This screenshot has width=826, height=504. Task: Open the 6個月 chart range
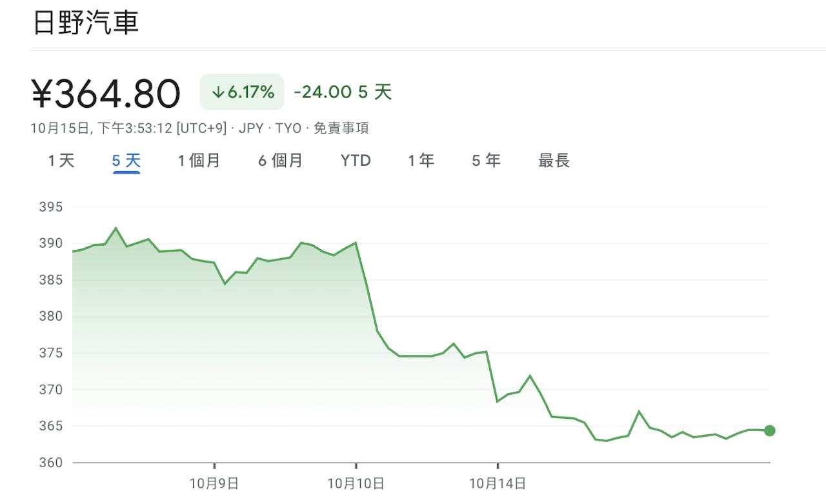[280, 161]
